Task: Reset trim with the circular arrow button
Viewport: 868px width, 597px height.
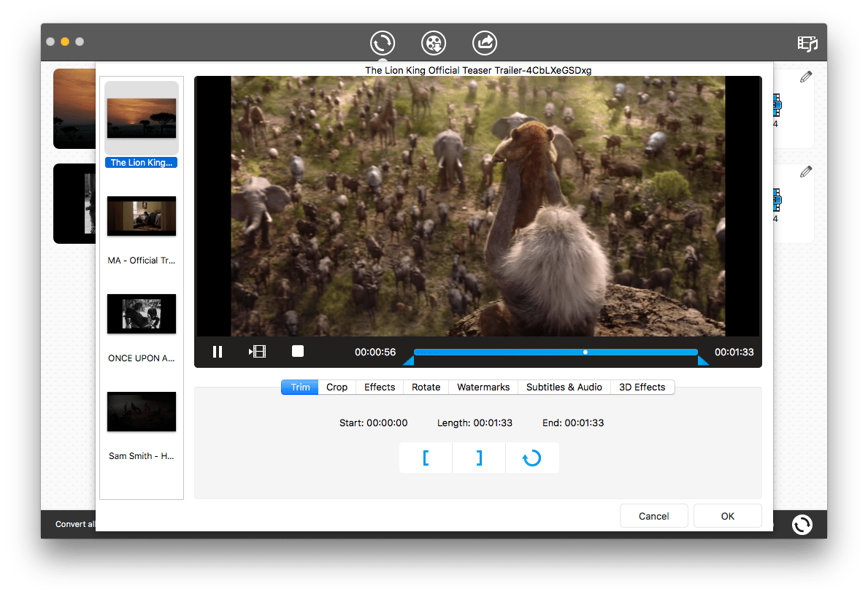Action: point(532,458)
